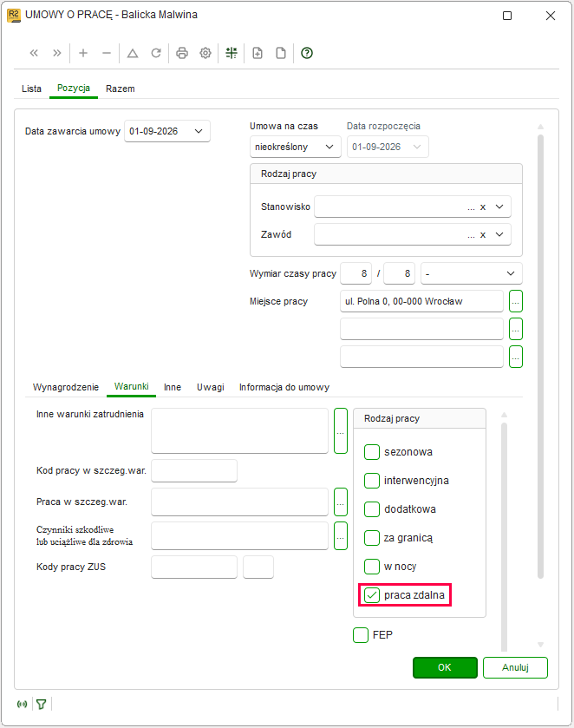
Task: Open the Inne tab
Action: click(x=173, y=387)
